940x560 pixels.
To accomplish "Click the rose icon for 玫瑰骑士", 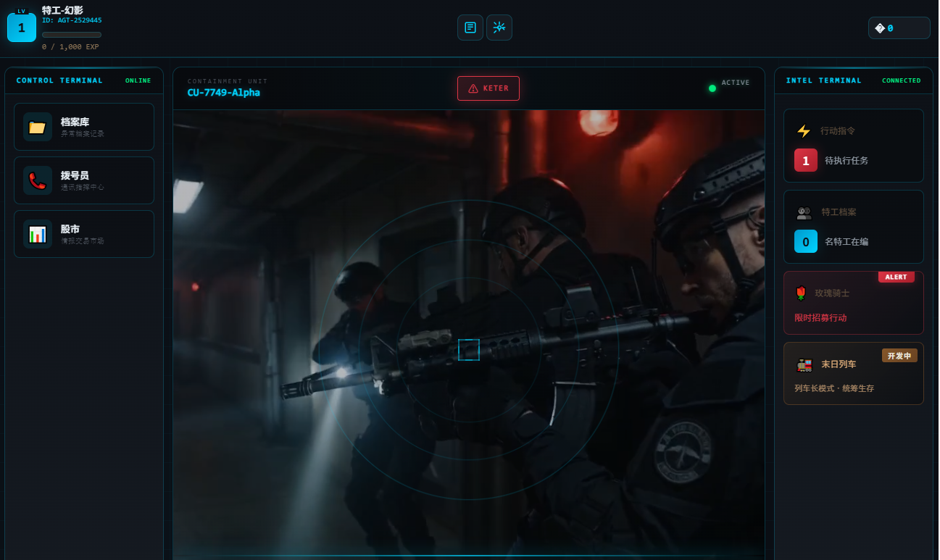I will (x=801, y=293).
